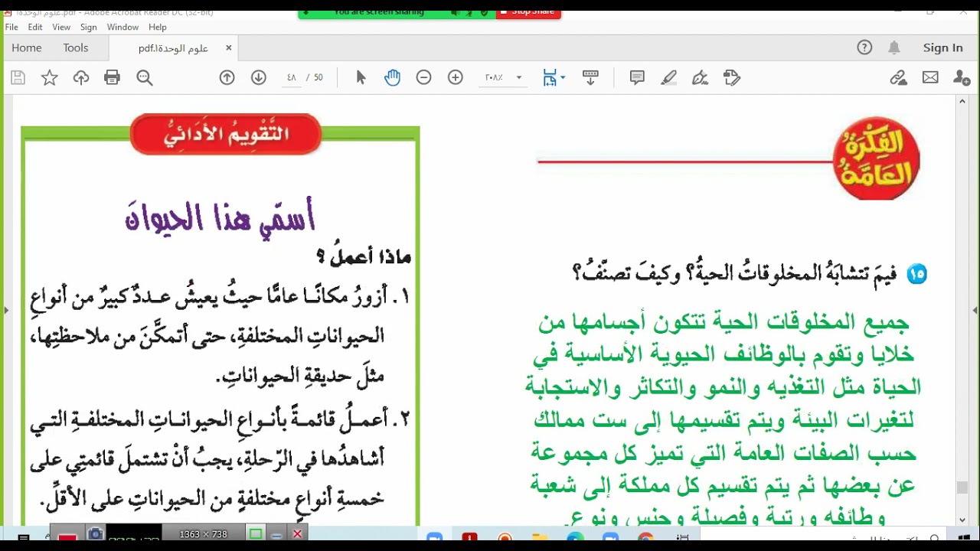Viewport: 980px width, 551px height.
Task: Click the recorder's red X close icon
Action: pos(298,534)
